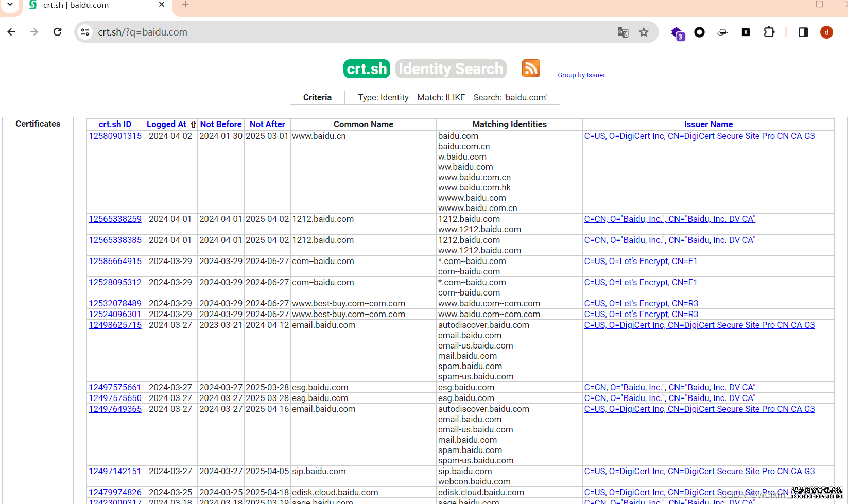The image size is (848, 504).
Task: Click the address bar URL field
Action: 350,32
